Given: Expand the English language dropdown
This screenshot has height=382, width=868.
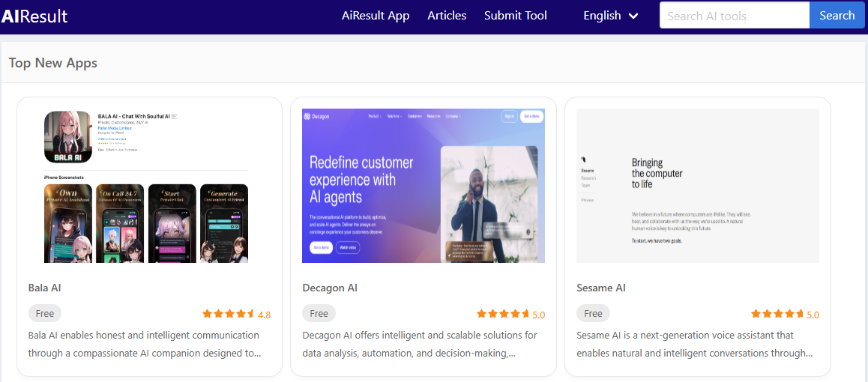Looking at the screenshot, I should tap(611, 16).
